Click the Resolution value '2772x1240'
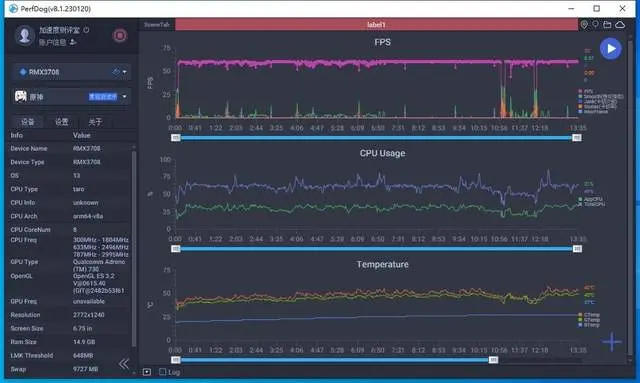This screenshot has height=383, width=640. click(89, 315)
